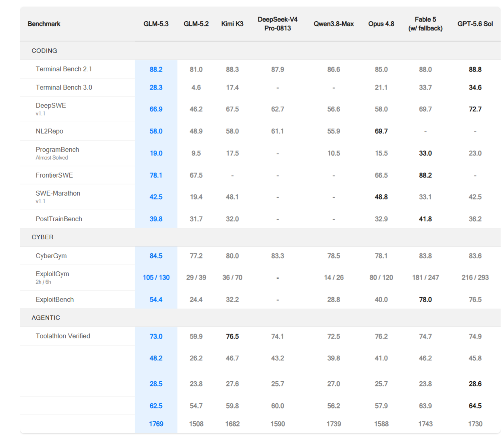Click the 1508 value in GLM-5.2 column

[196, 424]
